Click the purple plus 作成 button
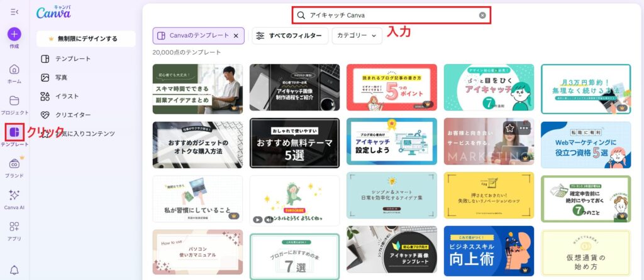This screenshot has height=280, width=644. 14,34
